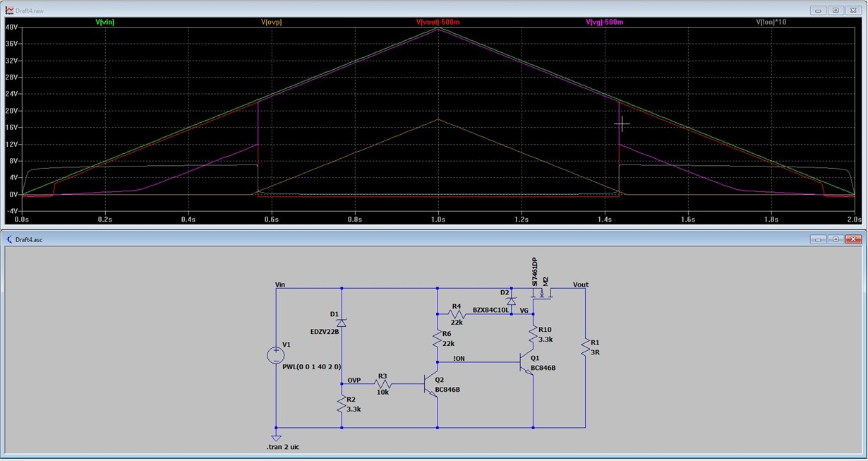The width and height of the screenshot is (868, 461).
Task: Click the !ON net label
Action: [459, 359]
